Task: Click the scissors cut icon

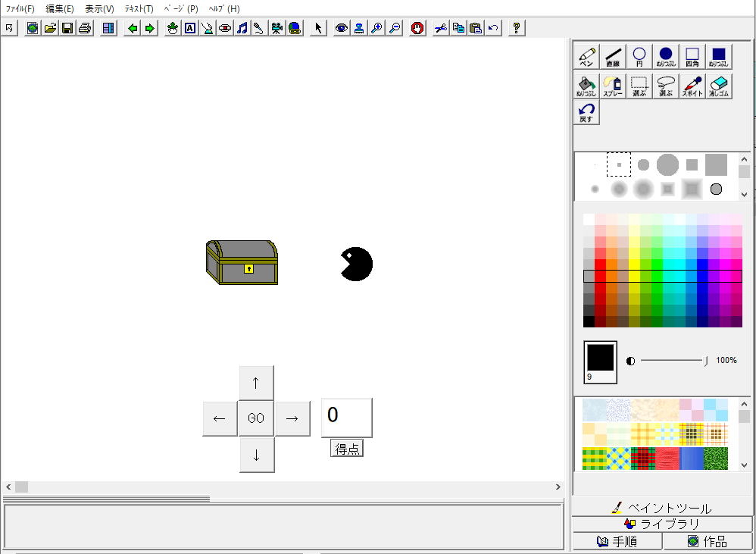Action: click(x=441, y=28)
